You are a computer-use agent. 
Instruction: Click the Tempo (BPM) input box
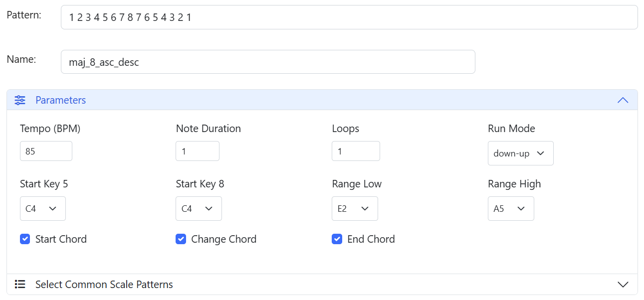46,151
